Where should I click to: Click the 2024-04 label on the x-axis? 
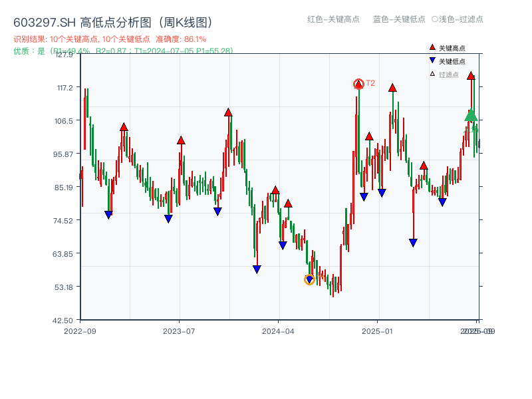(279, 329)
